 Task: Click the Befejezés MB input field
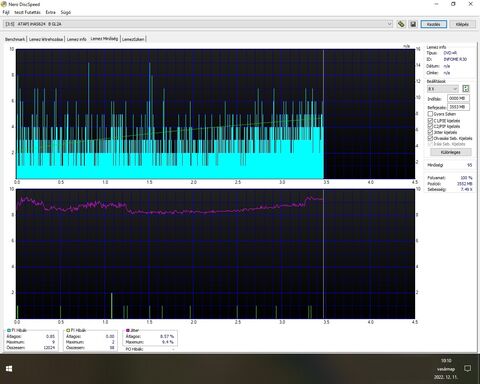458,107
